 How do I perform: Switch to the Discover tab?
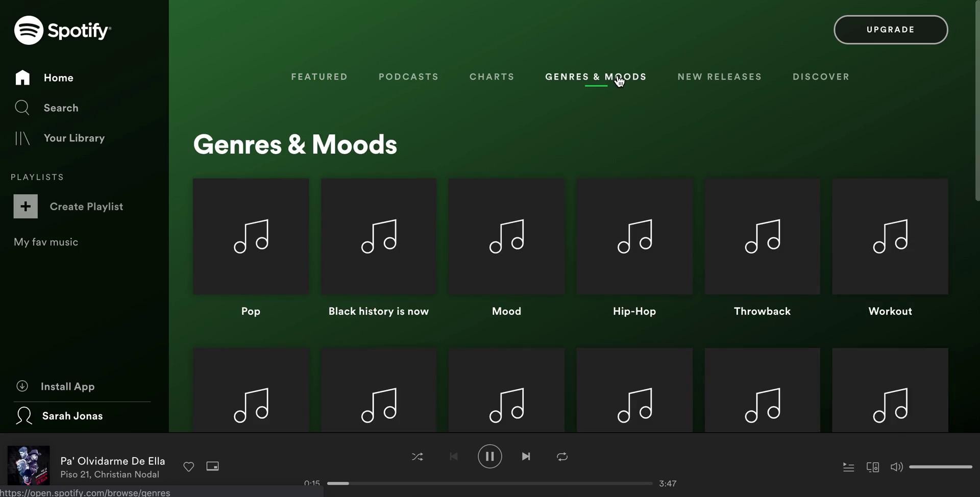tap(821, 77)
